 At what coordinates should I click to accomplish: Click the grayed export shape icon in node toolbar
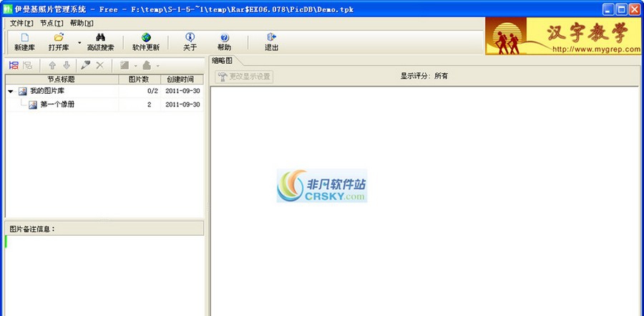click(x=147, y=65)
